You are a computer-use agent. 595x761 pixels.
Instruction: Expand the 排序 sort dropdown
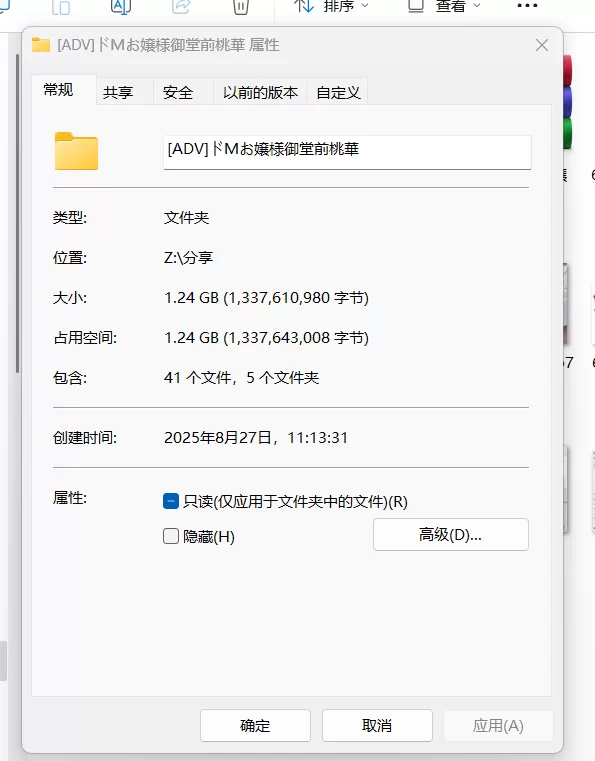click(x=331, y=6)
